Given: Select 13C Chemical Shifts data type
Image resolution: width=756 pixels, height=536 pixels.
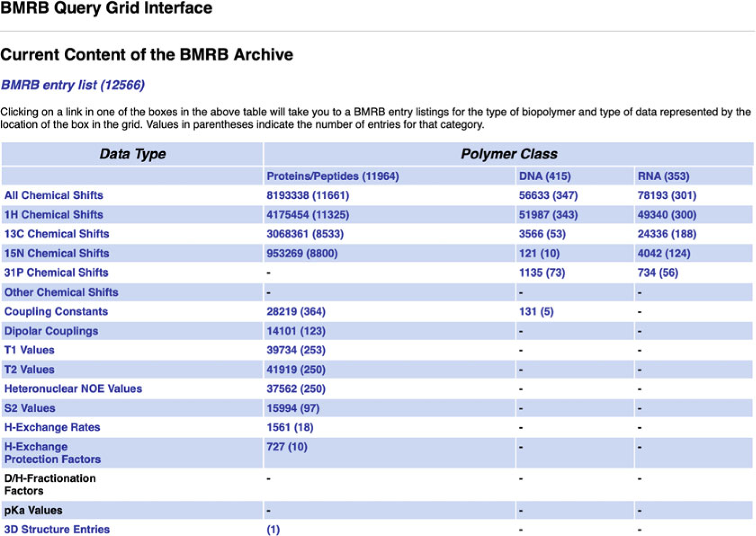Looking at the screenshot, I should pos(57,234).
